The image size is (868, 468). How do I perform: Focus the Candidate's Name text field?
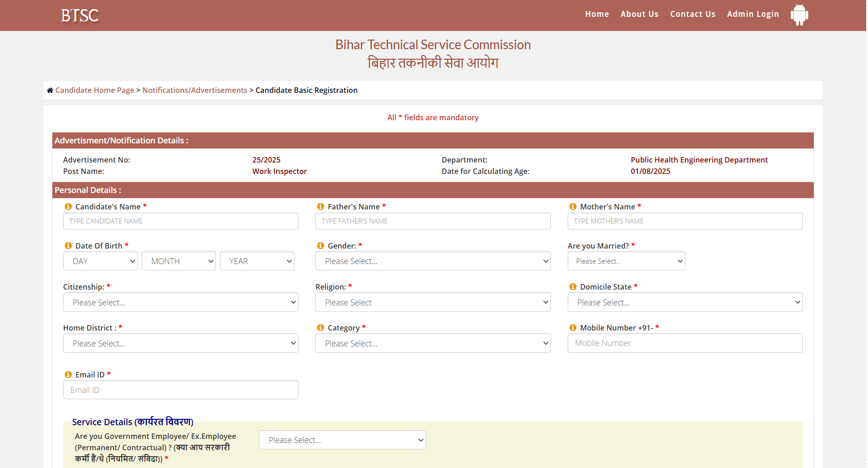[180, 221]
